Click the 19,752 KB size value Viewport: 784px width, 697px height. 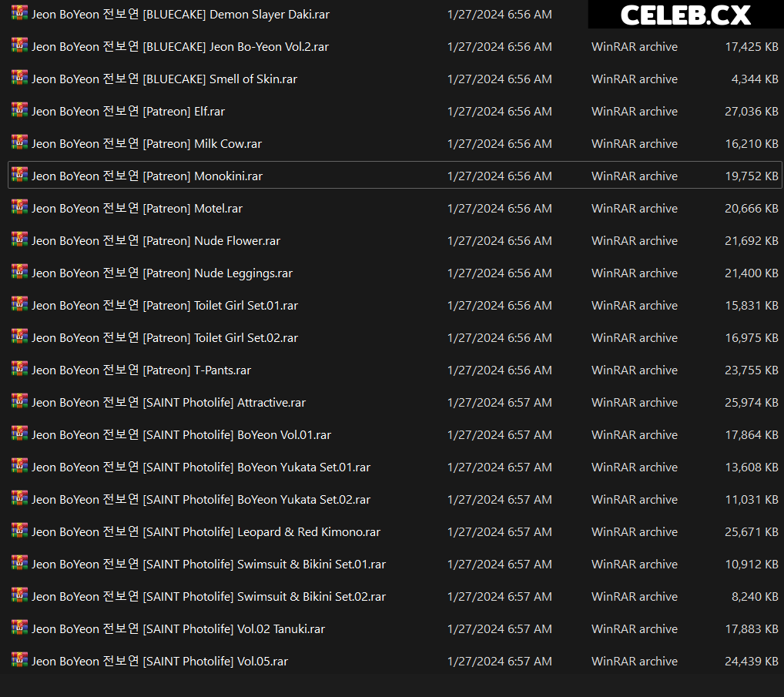click(x=752, y=176)
